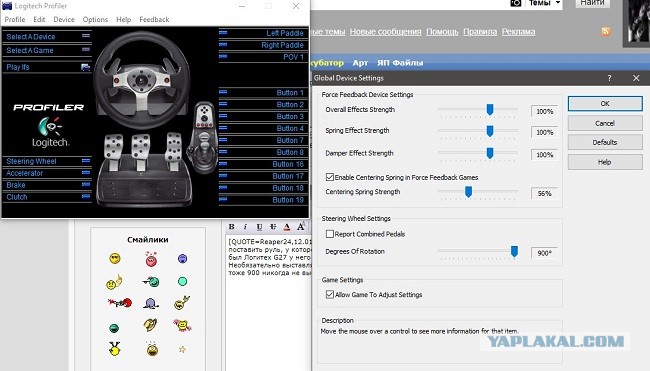Click the red font color icon

coord(287,226)
